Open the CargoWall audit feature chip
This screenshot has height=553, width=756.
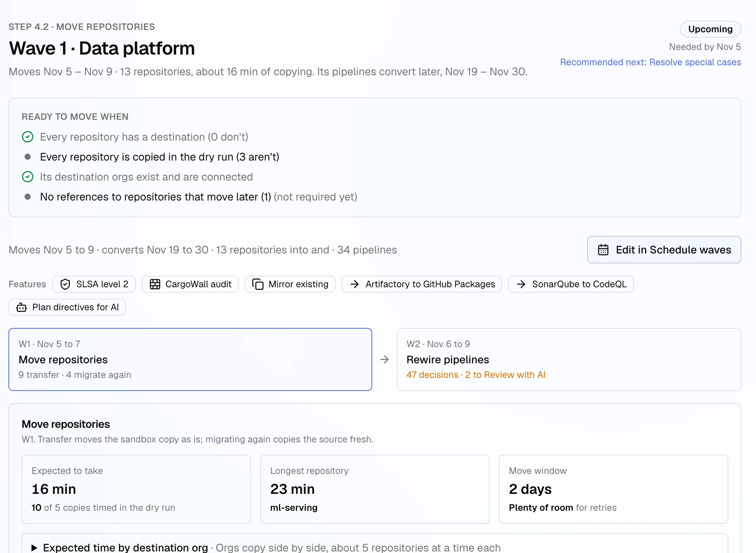click(190, 285)
